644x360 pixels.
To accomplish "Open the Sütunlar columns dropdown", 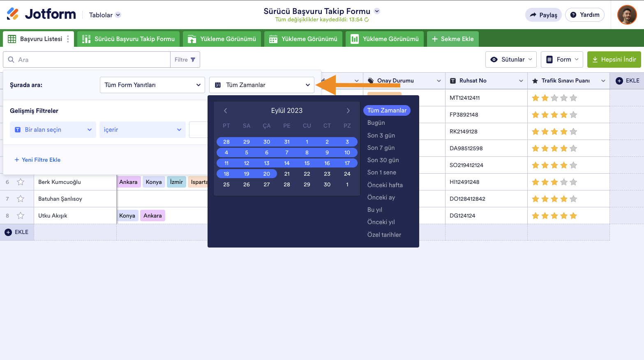I will [x=511, y=60].
